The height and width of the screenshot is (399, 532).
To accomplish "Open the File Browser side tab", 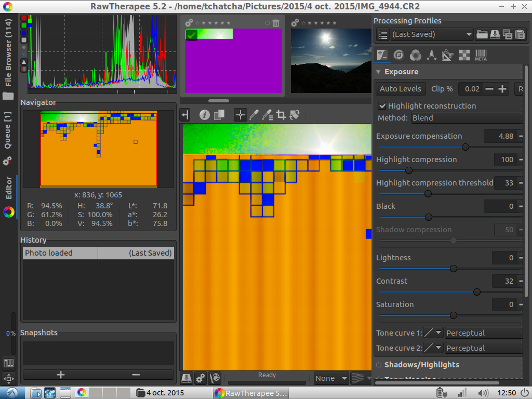I will 8,53.
